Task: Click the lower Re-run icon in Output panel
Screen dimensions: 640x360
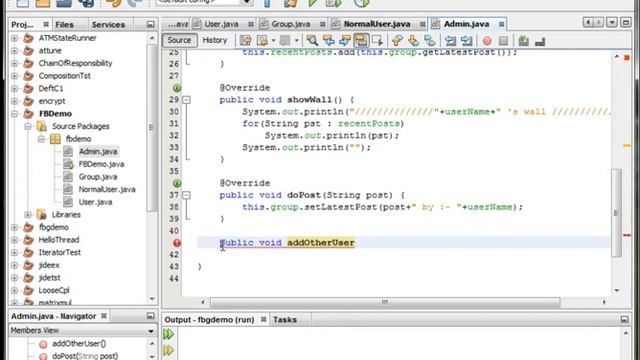Action: (x=169, y=350)
